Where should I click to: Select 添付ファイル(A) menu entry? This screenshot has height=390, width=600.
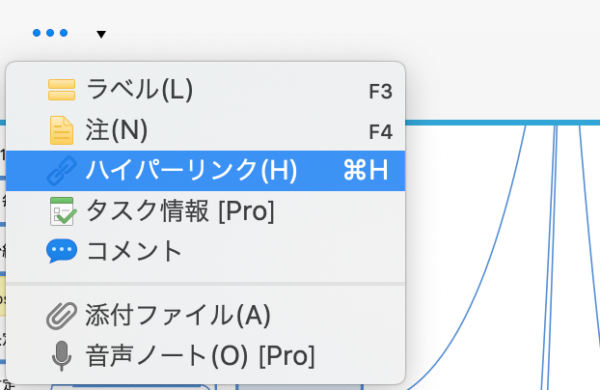[x=205, y=316]
